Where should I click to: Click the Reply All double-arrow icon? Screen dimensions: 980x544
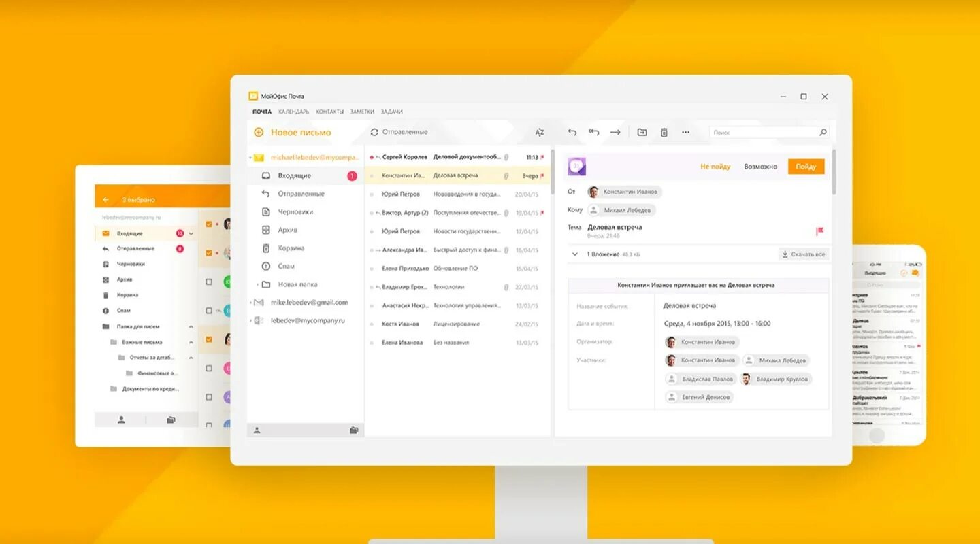[x=593, y=132]
